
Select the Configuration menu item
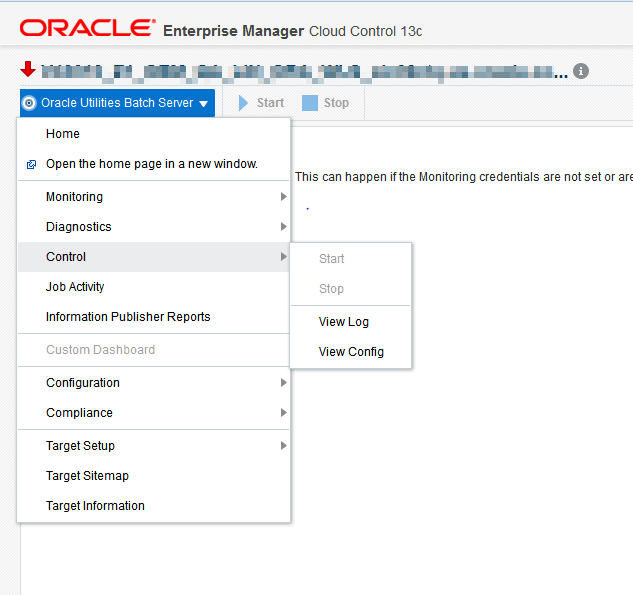pos(153,382)
